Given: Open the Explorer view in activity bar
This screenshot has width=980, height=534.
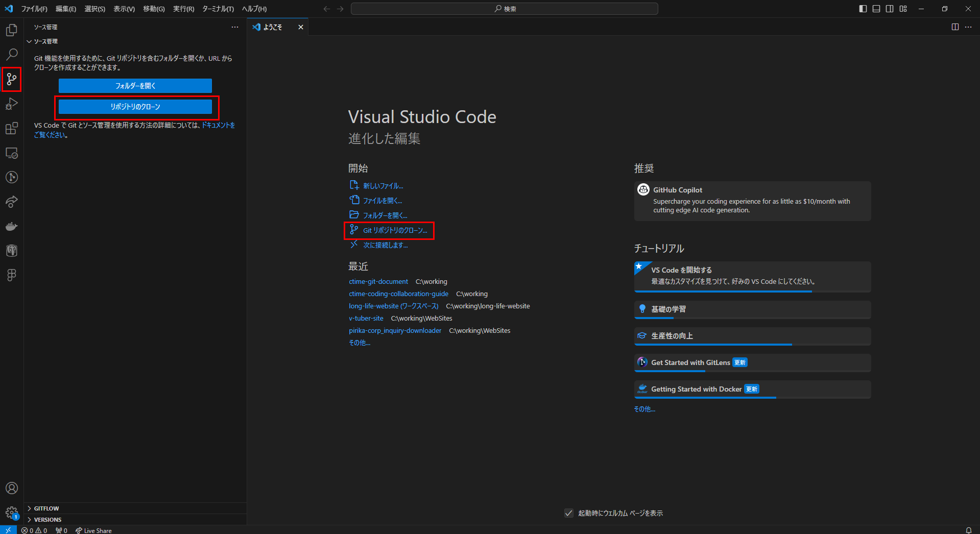Looking at the screenshot, I should 11,30.
